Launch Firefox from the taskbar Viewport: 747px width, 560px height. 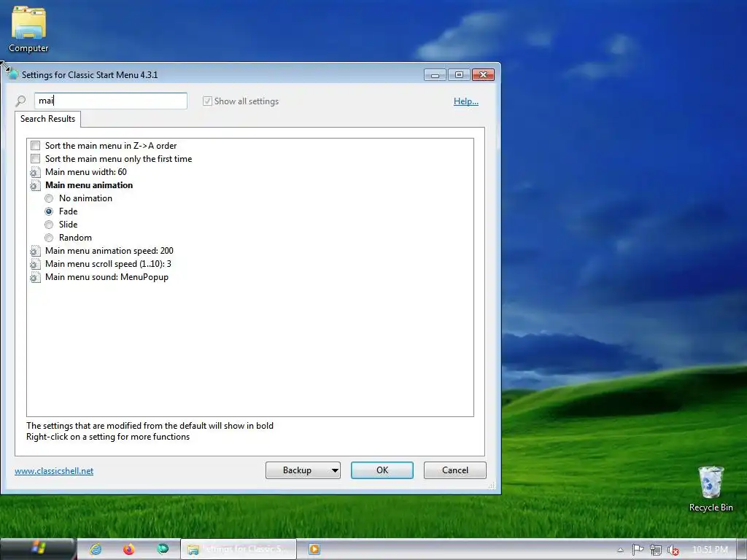pos(128,549)
